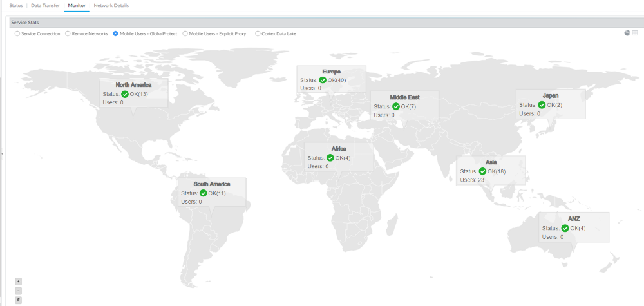
Task: Expand the left side panel handle
Action: click(x=2, y=153)
